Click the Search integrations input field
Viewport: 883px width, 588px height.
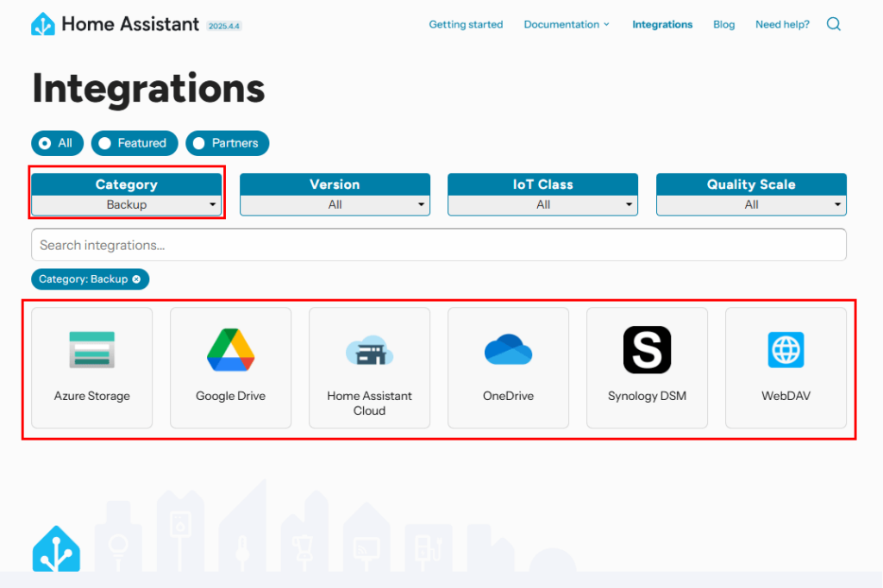pyautogui.click(x=438, y=245)
